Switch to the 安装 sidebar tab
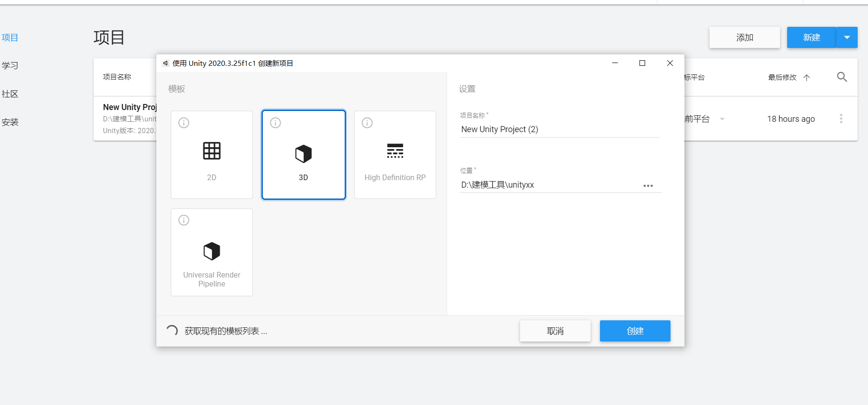 pyautogui.click(x=10, y=122)
